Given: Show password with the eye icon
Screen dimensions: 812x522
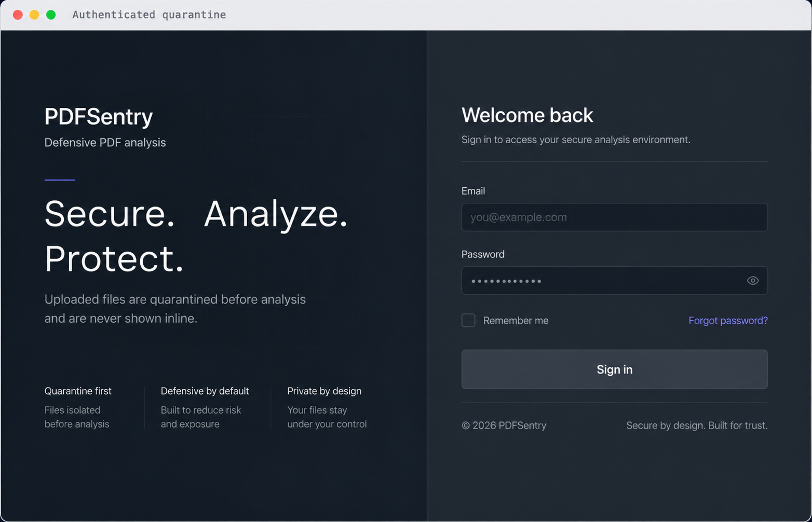Looking at the screenshot, I should pyautogui.click(x=752, y=281).
